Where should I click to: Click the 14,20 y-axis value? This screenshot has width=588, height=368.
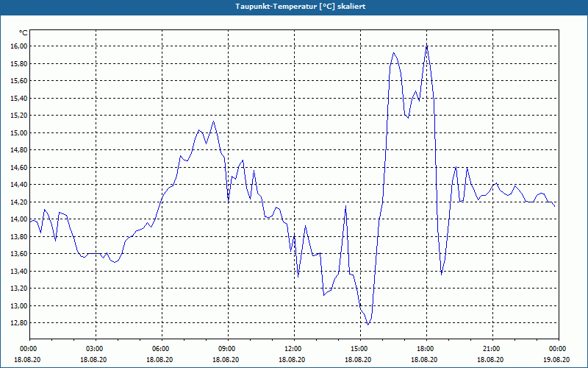tap(18, 202)
